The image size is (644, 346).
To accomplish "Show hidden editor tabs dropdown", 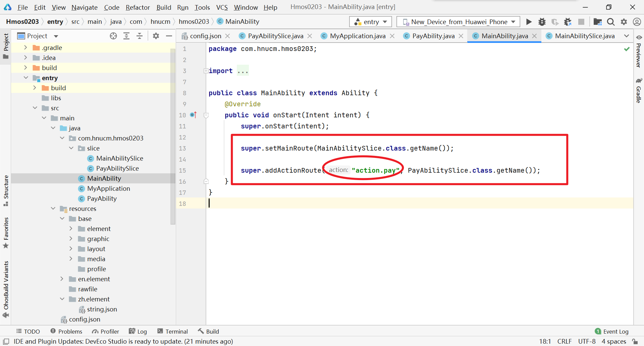I will click(x=627, y=36).
